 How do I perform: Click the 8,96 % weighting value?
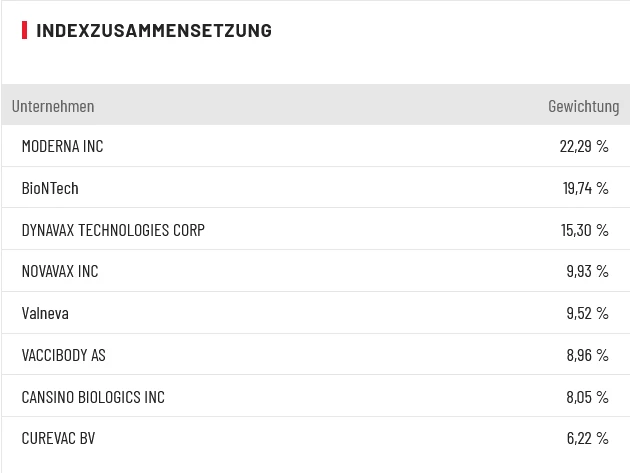(587, 355)
